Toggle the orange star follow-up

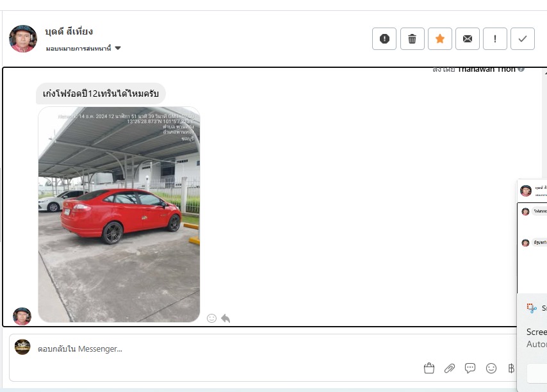click(440, 38)
